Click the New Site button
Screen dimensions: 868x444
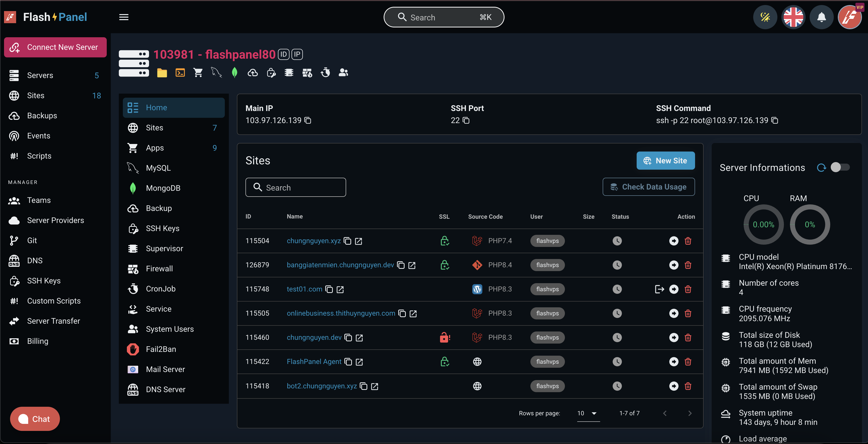[x=665, y=161]
